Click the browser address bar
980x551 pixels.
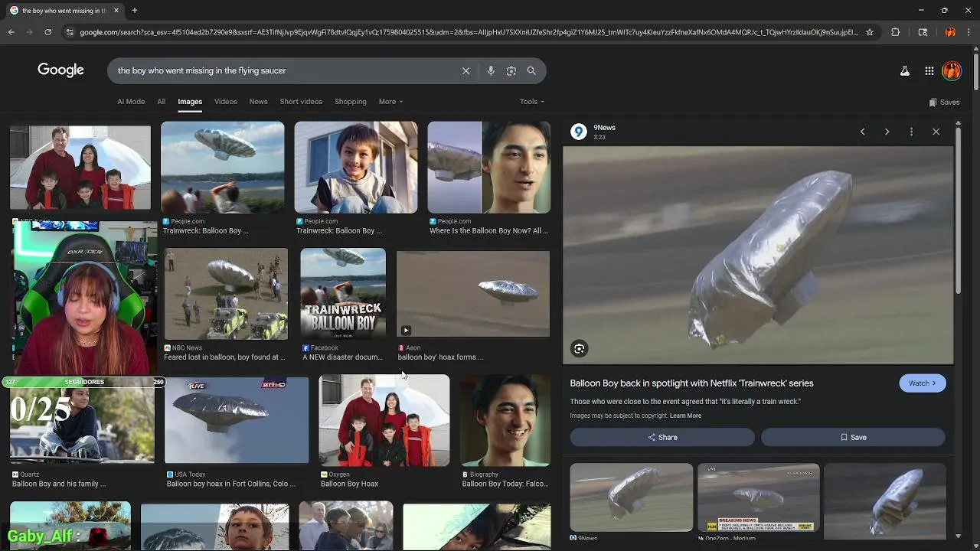tap(467, 32)
